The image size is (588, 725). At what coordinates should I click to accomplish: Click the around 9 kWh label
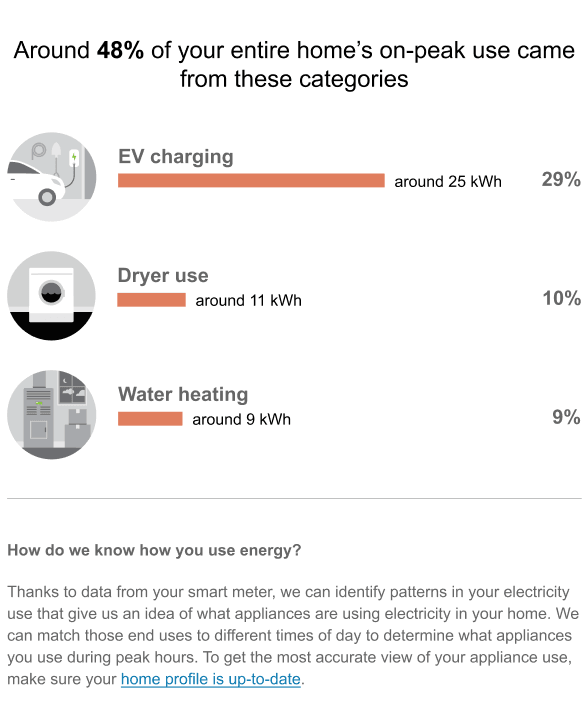click(x=242, y=419)
